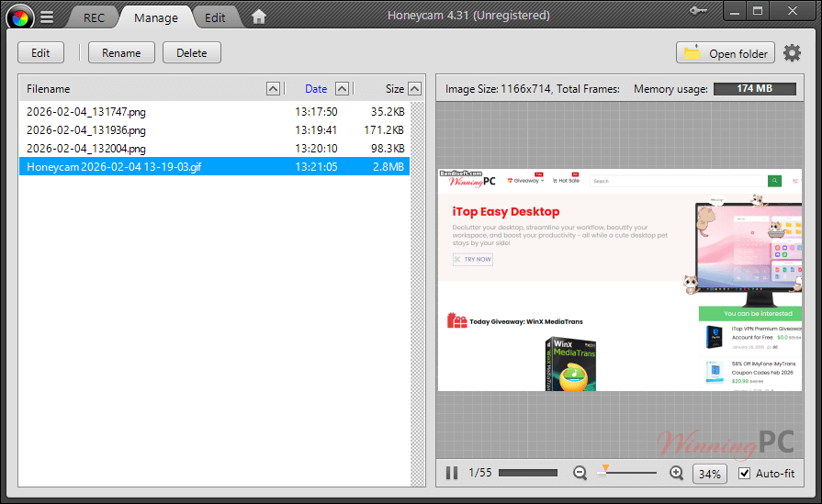This screenshot has height=504, width=822.
Task: Sort by Filename using its arrow
Action: coord(273,88)
